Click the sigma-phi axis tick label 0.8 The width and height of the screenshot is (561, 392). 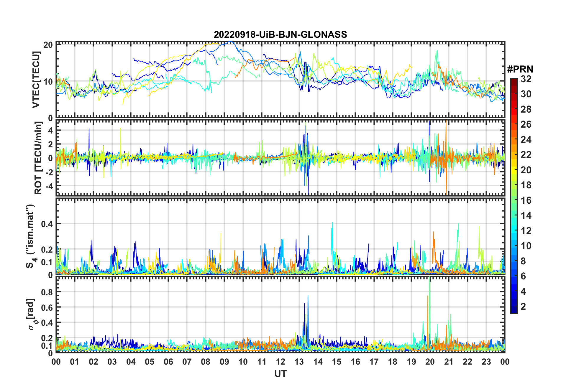click(47, 292)
